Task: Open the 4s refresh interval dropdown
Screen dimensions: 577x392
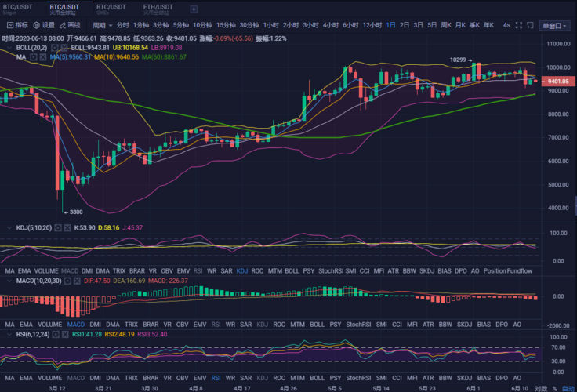Action: point(509,25)
